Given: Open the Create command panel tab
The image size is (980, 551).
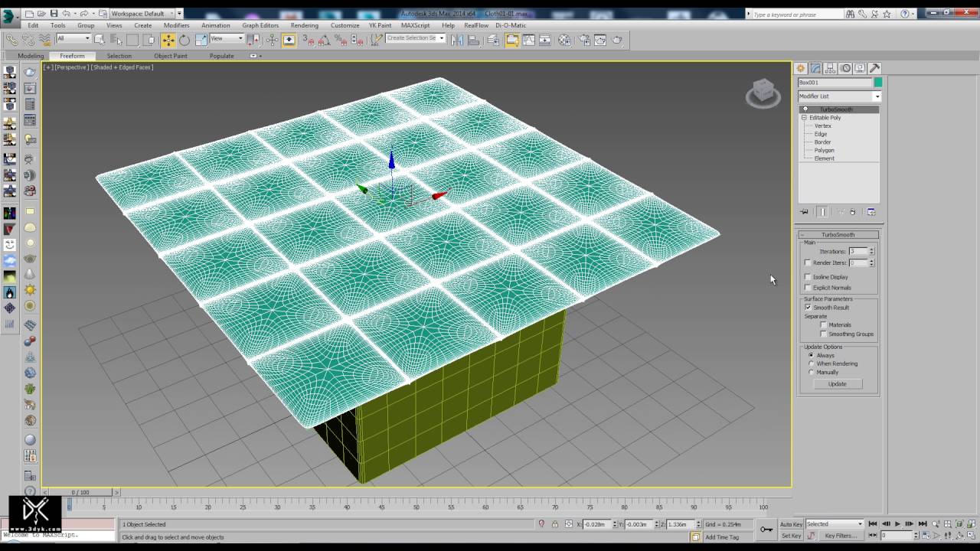Looking at the screenshot, I should coord(801,68).
